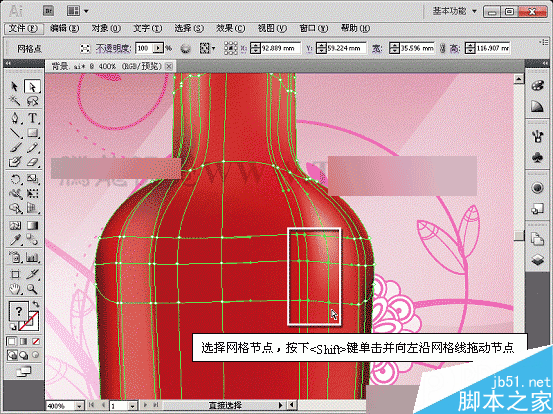Screen dimensions: 553x414
Task: Select the Zoom magnifier tool
Action: [x=32, y=289]
